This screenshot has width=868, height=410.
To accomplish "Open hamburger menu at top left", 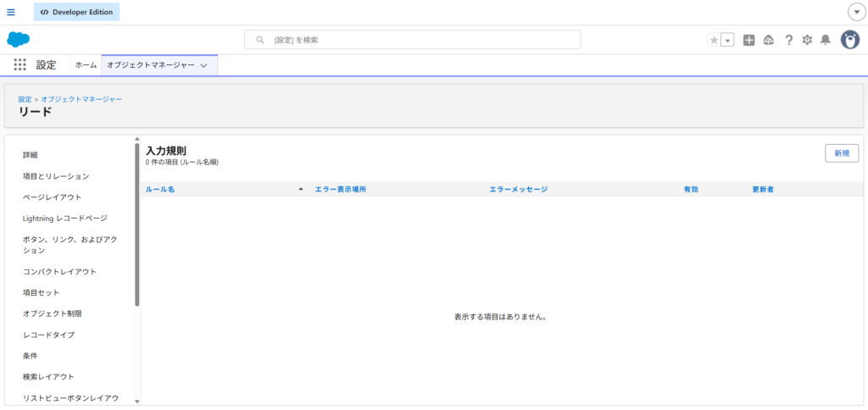I will click(11, 12).
